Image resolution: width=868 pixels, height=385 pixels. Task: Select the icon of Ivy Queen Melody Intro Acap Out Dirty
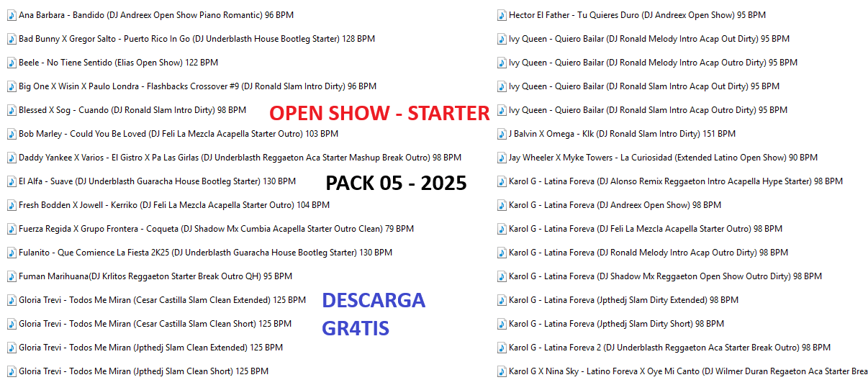coord(502,39)
